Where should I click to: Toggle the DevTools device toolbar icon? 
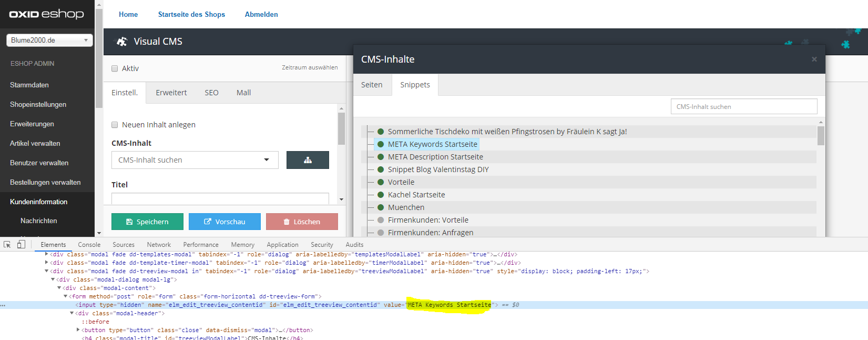coord(21,244)
